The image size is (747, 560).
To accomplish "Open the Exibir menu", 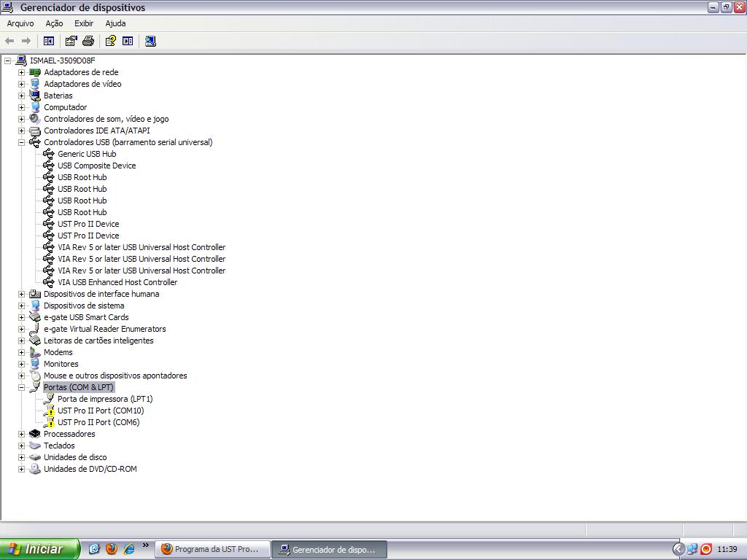I will pyautogui.click(x=84, y=23).
